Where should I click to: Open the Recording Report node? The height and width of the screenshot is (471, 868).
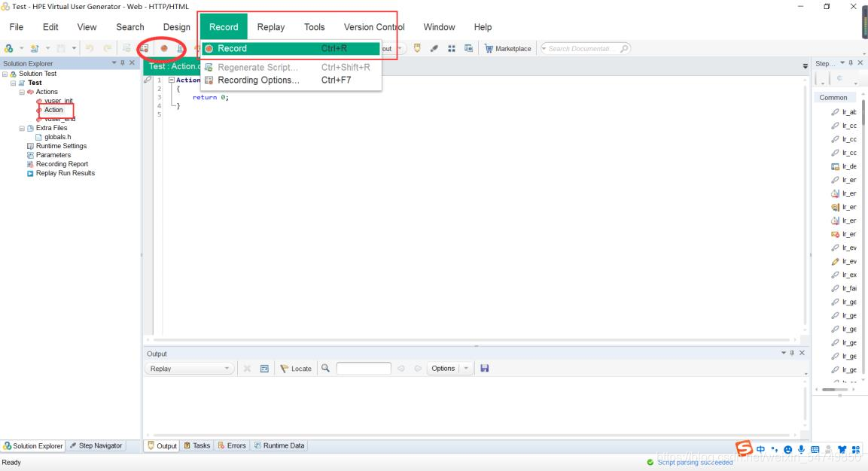(62, 164)
